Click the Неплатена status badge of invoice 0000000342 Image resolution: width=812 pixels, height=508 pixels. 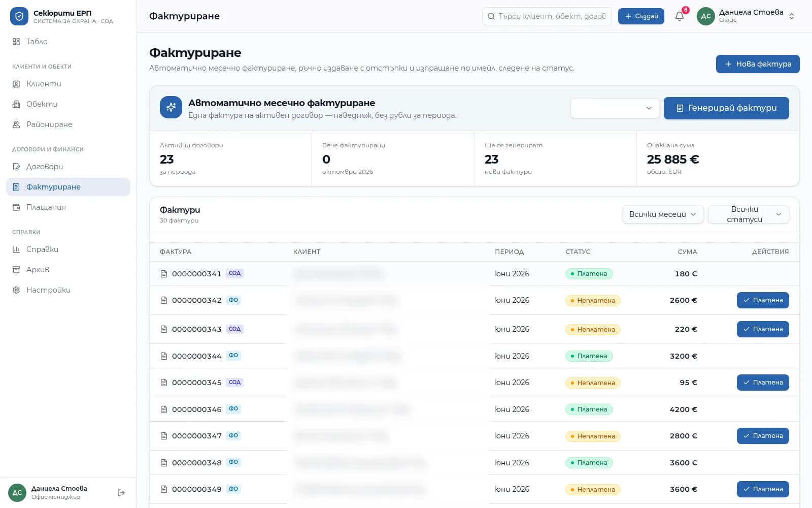coord(593,301)
